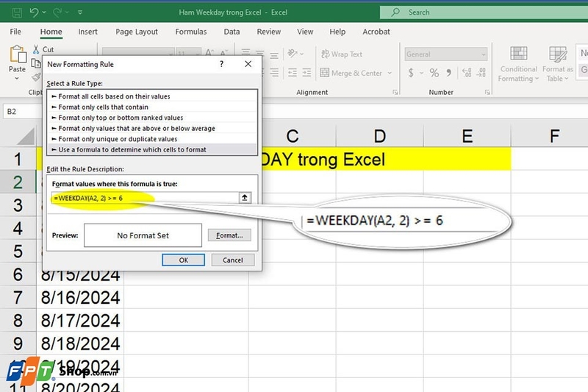The width and height of the screenshot is (588, 392).
Task: Click the Save icon in title bar
Action: [15, 13]
